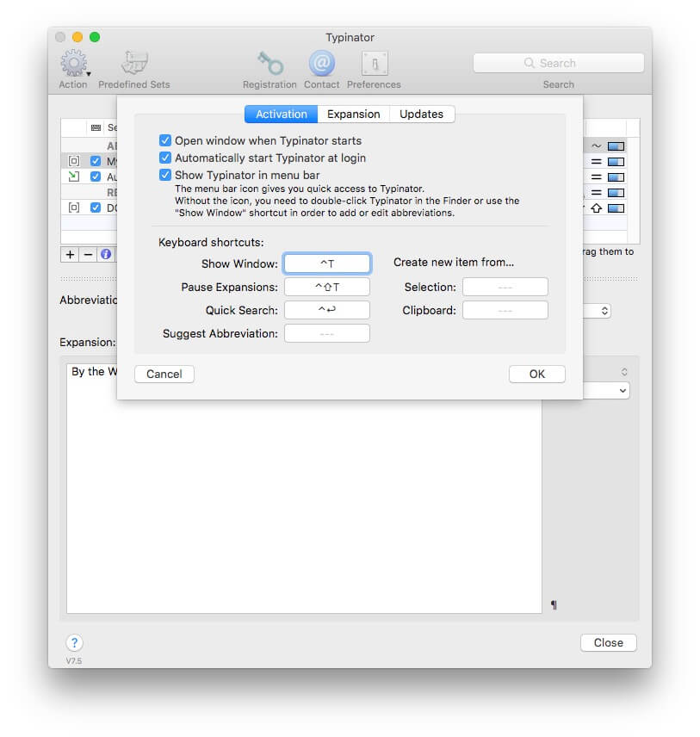Screen dimensions: 700x737
Task: Open Predefined Sets from the toolbar
Action: 134,65
